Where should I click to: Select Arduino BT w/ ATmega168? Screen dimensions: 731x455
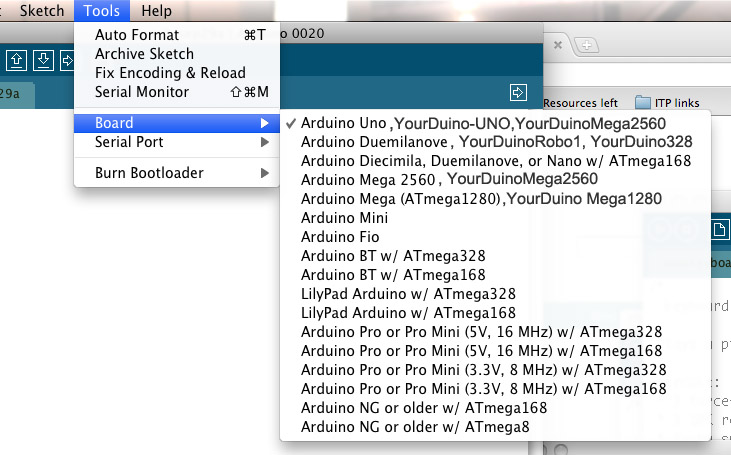click(x=495, y=275)
